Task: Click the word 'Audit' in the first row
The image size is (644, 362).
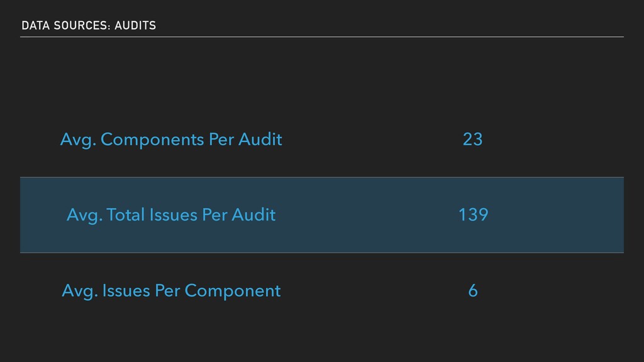Action: tap(260, 139)
